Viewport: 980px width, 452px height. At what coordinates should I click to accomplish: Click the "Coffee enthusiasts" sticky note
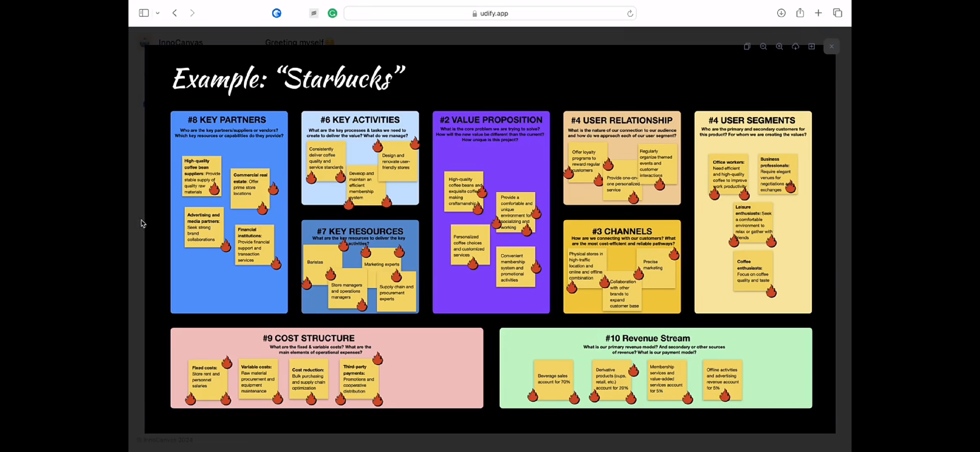753,271
